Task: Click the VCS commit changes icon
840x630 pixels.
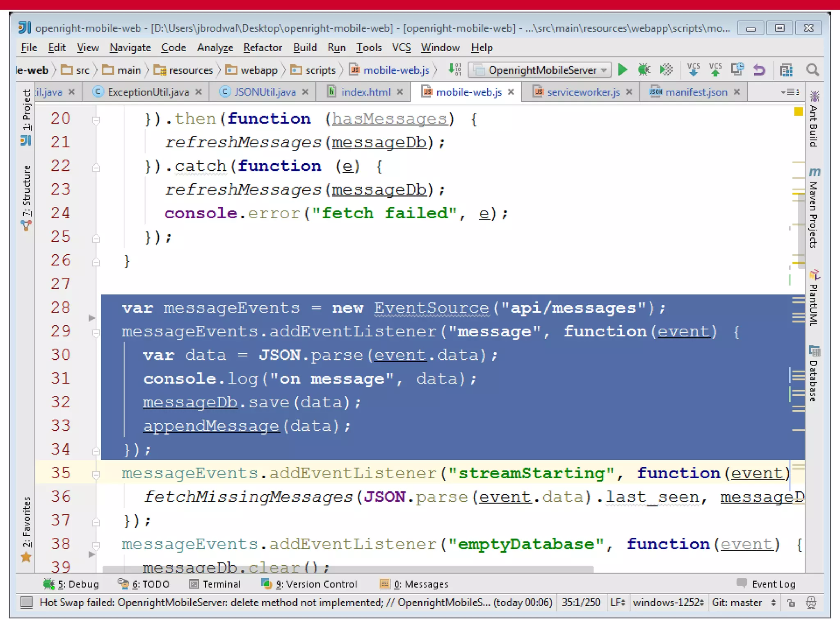Action: point(715,70)
